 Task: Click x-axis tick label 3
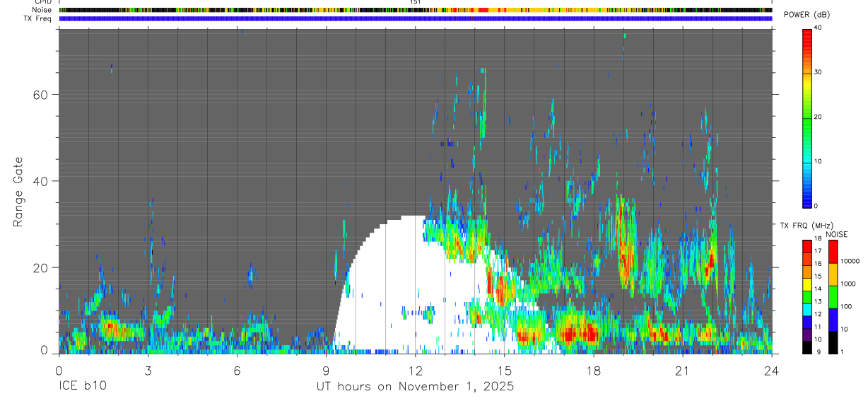(x=148, y=371)
